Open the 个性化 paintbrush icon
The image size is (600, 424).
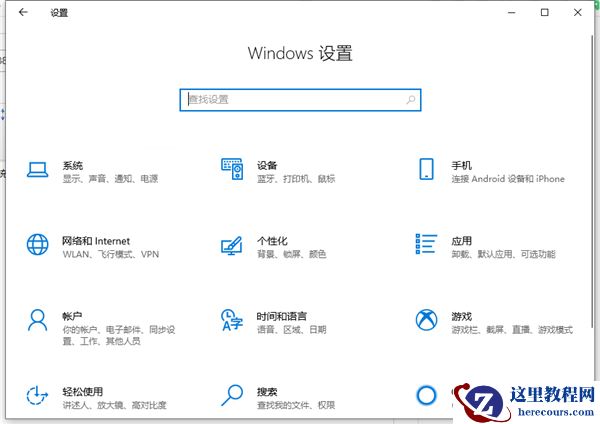(x=232, y=245)
